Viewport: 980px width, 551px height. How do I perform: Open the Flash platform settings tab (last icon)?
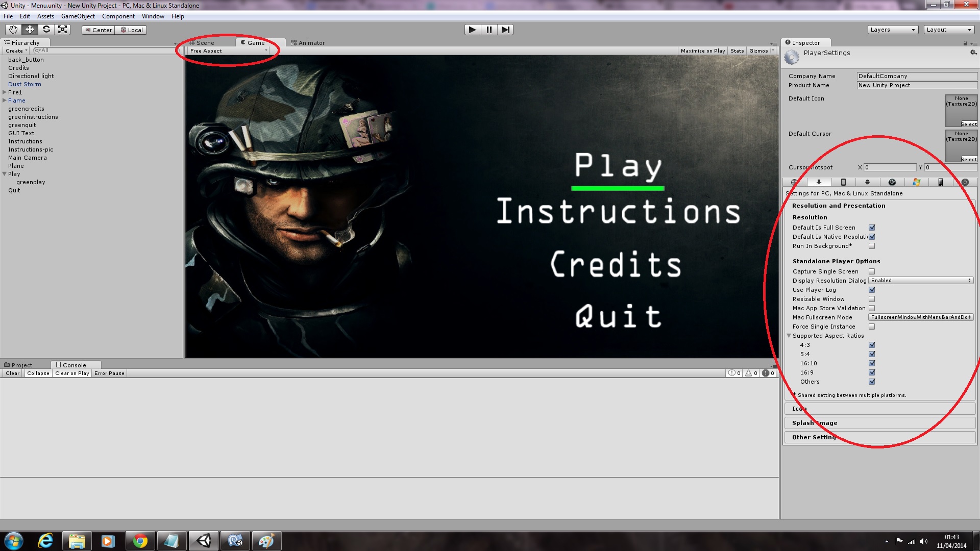(x=965, y=182)
